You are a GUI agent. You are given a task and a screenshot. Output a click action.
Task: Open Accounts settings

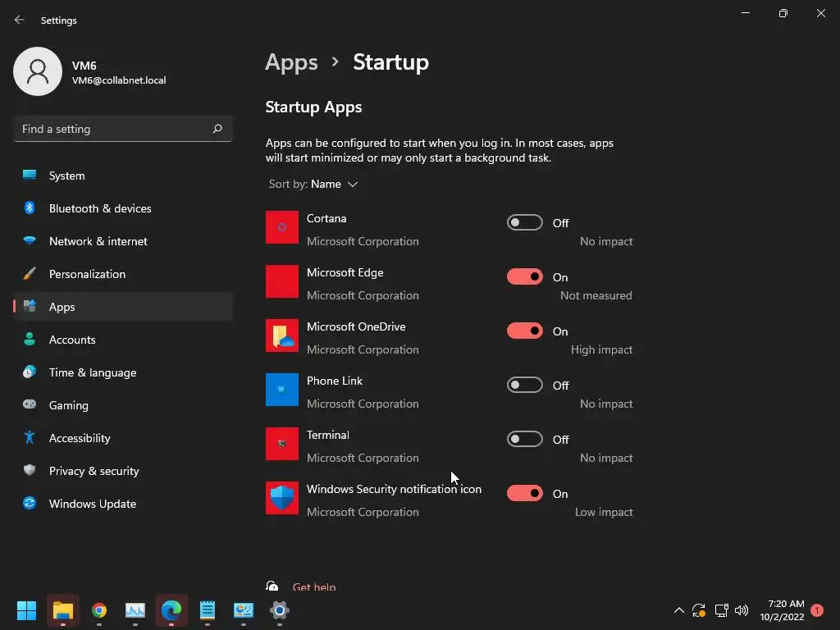pyautogui.click(x=123, y=340)
